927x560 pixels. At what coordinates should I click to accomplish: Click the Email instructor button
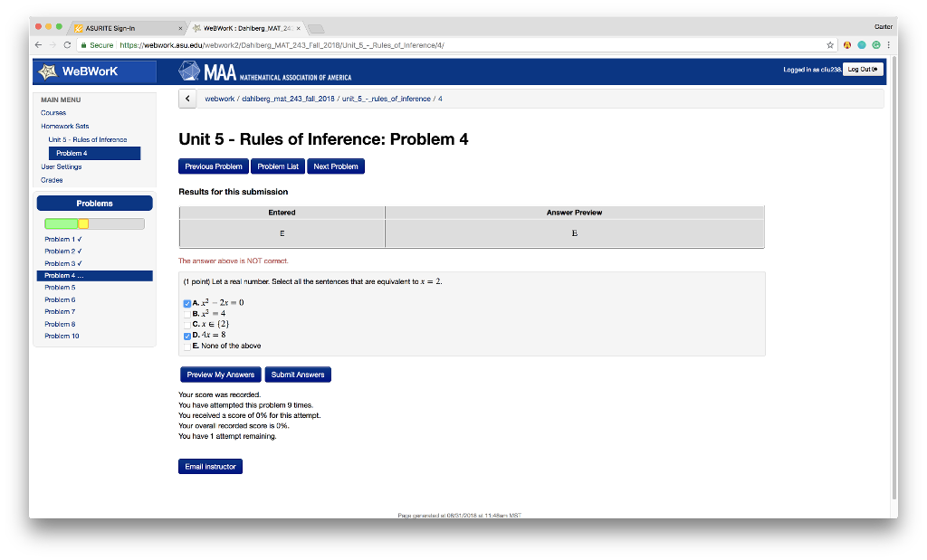(210, 467)
